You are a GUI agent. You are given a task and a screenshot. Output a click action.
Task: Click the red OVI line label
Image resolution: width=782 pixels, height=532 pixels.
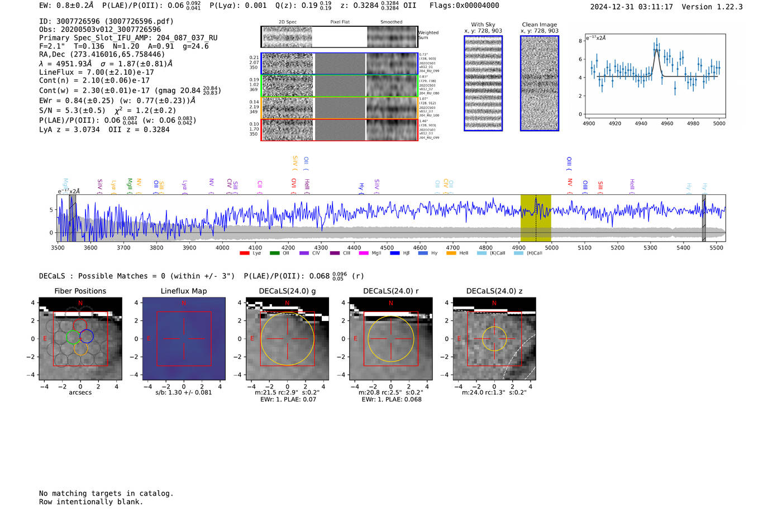click(x=294, y=185)
